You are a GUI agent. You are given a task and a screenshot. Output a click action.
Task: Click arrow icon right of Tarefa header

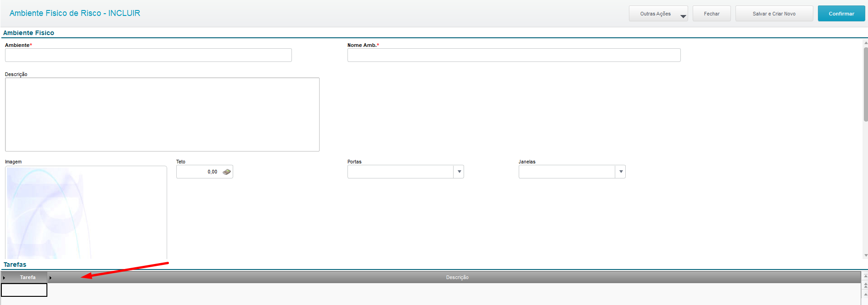pyautogui.click(x=51, y=278)
